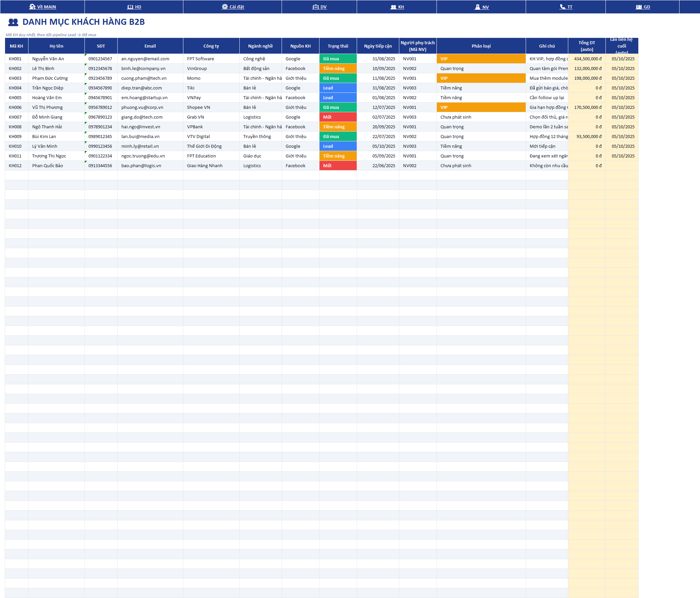Select Logistics industry for Đỗ Minh Giang
700x598 pixels.
260,117
